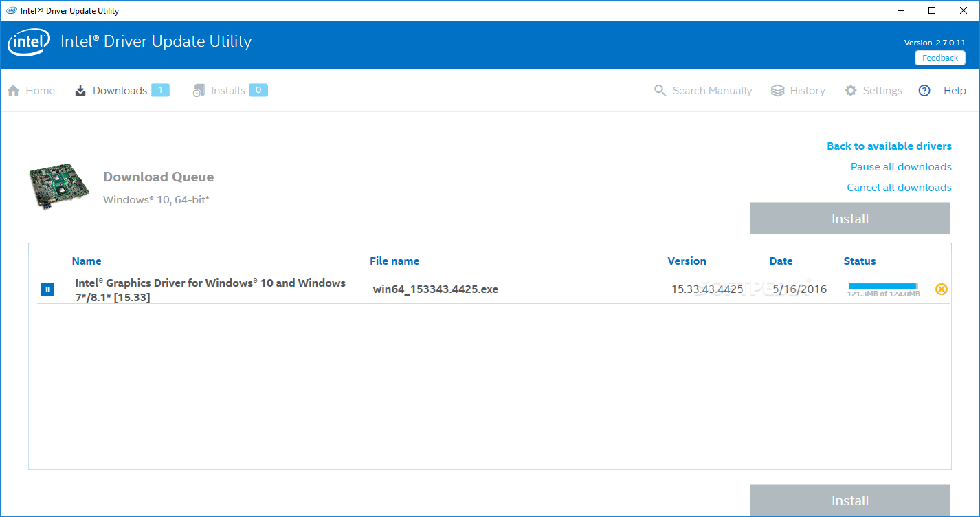The width and height of the screenshot is (980, 517).
Task: Click the Windows 10, 64-bit text
Action: [156, 200]
